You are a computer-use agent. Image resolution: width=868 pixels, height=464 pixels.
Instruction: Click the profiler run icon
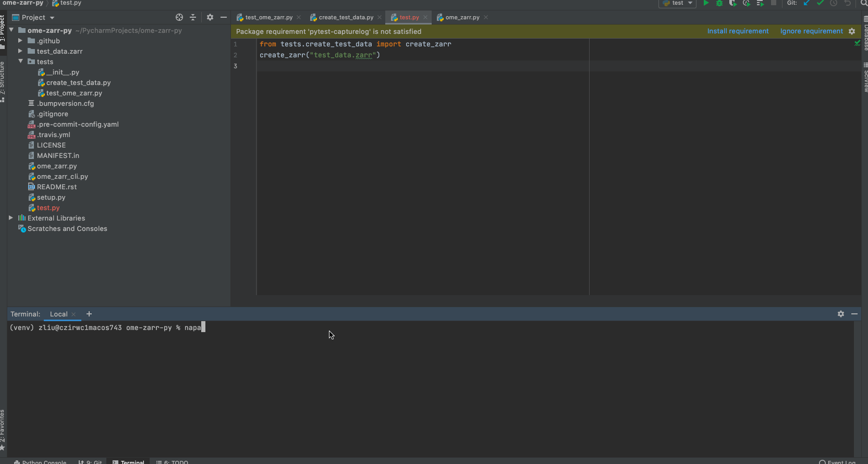(x=746, y=3)
